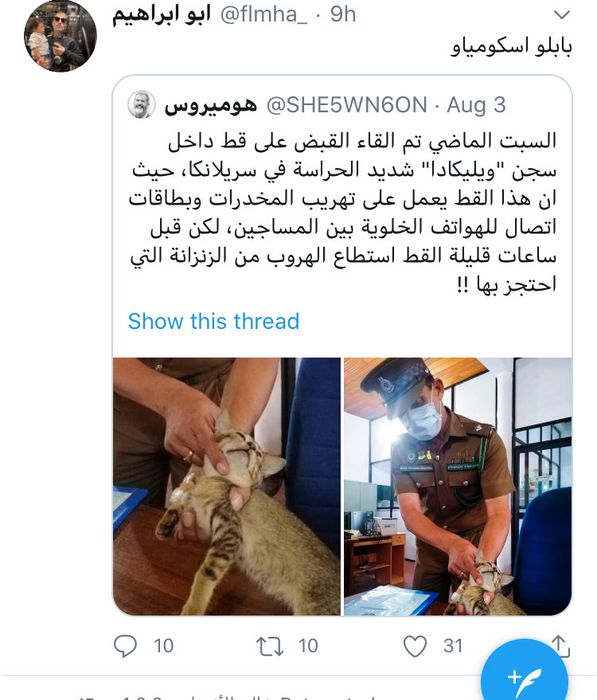Open the tweet options chevron menu
The height and width of the screenshot is (700, 597).
pos(561,14)
